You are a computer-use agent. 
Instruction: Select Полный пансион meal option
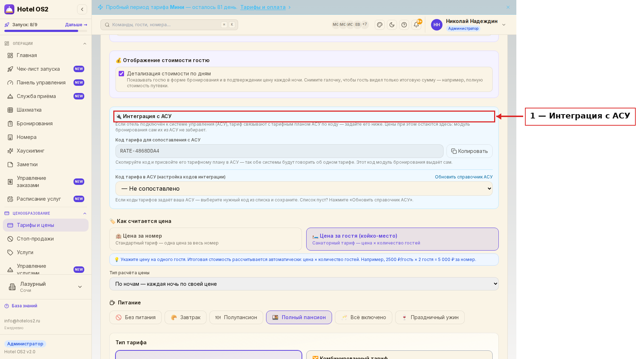tap(299, 317)
